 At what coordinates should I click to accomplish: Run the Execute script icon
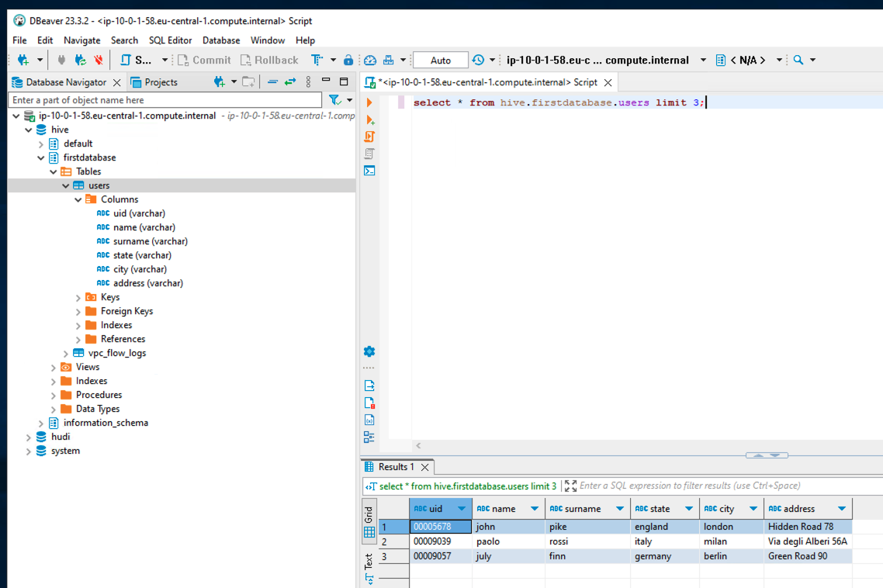370,137
